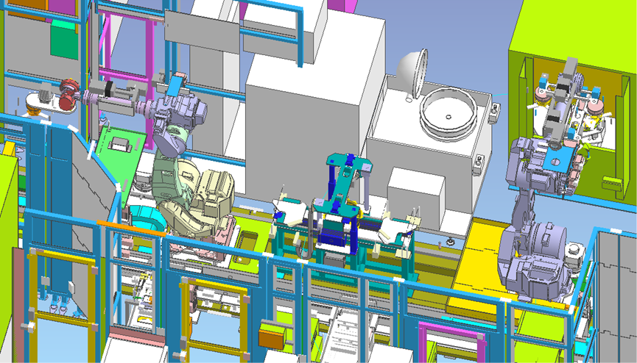The height and width of the screenshot is (363, 637).
Task: Pick the small white box in front of the tank
Action: [x=416, y=197]
